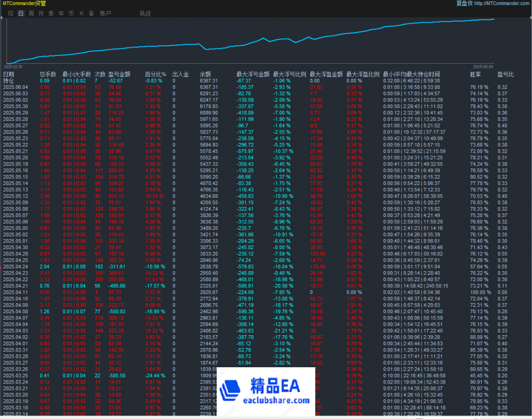Select the 季 quarterly tab

point(51,14)
